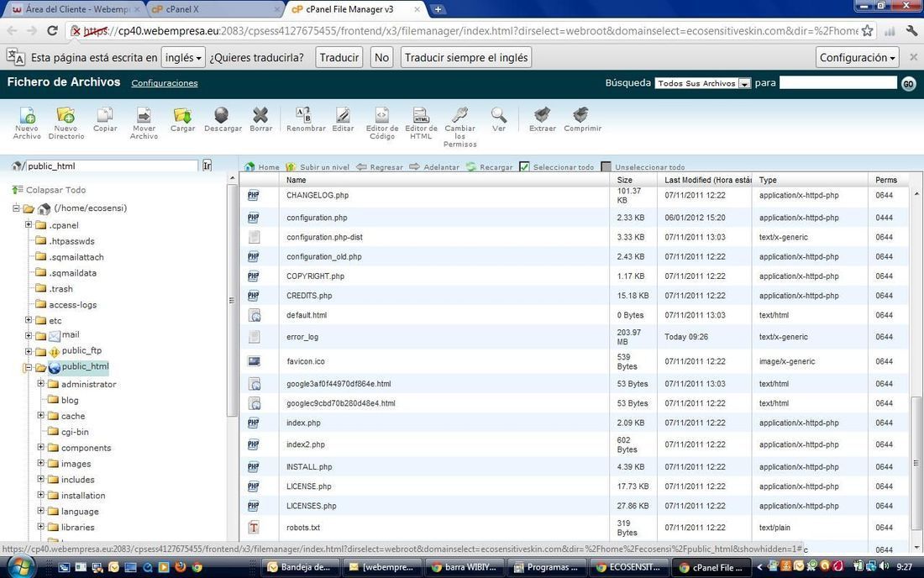
Task: Check Seleccionar todo to select all files
Action: click(524, 166)
